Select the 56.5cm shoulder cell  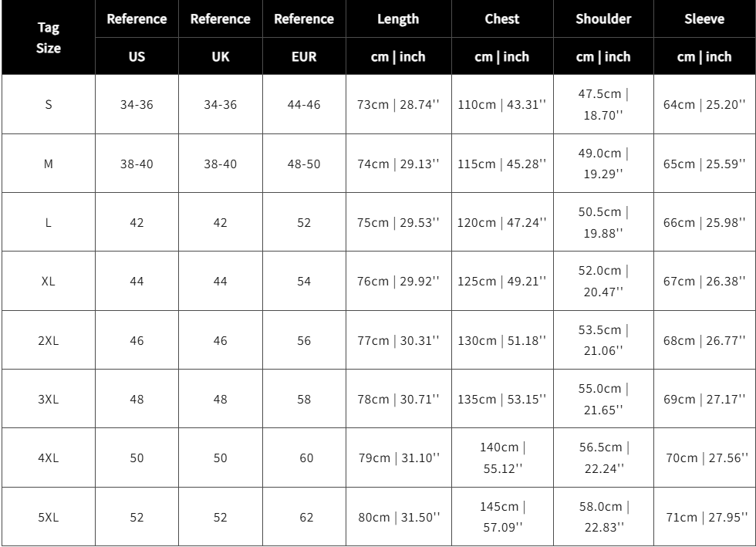603,458
